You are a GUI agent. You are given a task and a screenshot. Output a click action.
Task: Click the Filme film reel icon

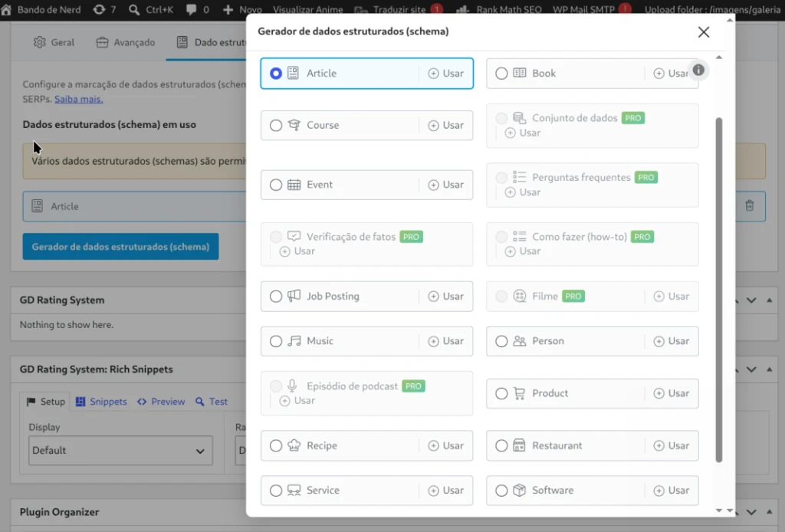tap(520, 296)
